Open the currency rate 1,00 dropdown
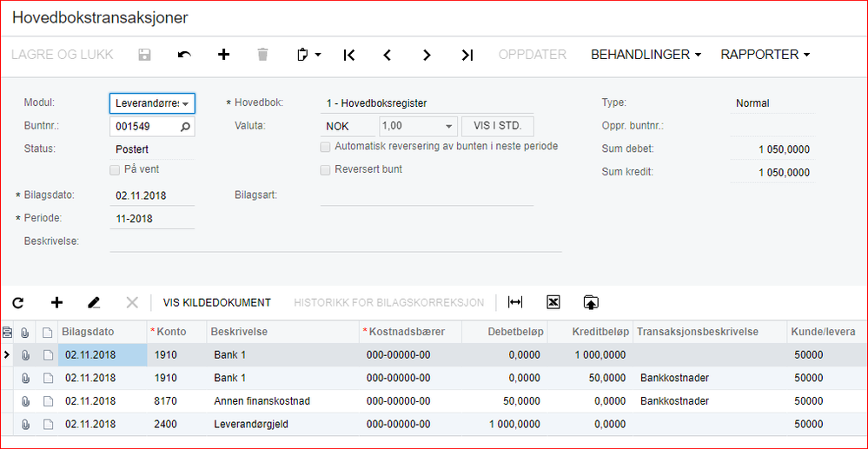Image resolution: width=868 pixels, height=449 pixels. [x=449, y=126]
